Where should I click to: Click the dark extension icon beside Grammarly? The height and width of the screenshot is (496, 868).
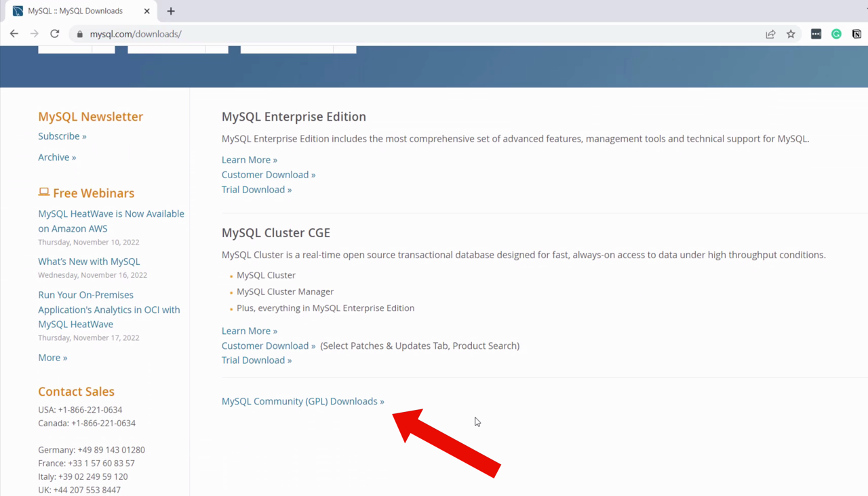click(x=816, y=34)
